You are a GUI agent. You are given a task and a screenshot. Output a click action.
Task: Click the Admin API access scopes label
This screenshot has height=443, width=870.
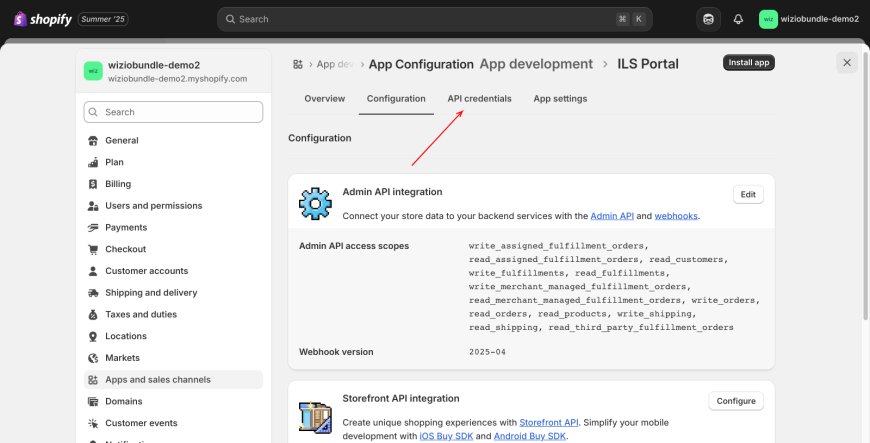(354, 246)
